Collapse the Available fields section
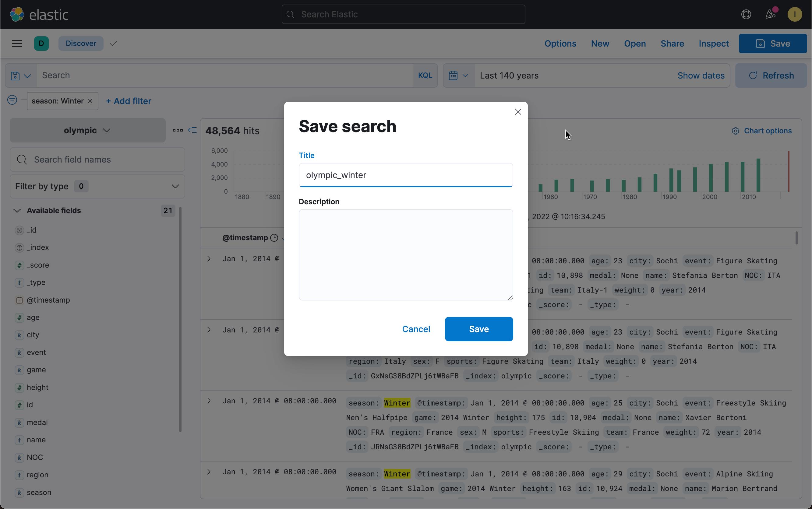Image resolution: width=812 pixels, height=509 pixels. tap(17, 211)
